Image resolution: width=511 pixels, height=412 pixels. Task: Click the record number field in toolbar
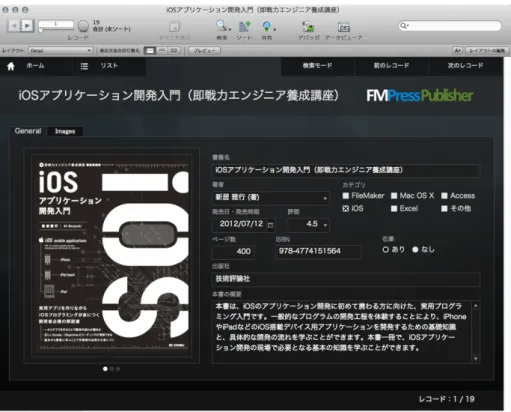pos(56,24)
